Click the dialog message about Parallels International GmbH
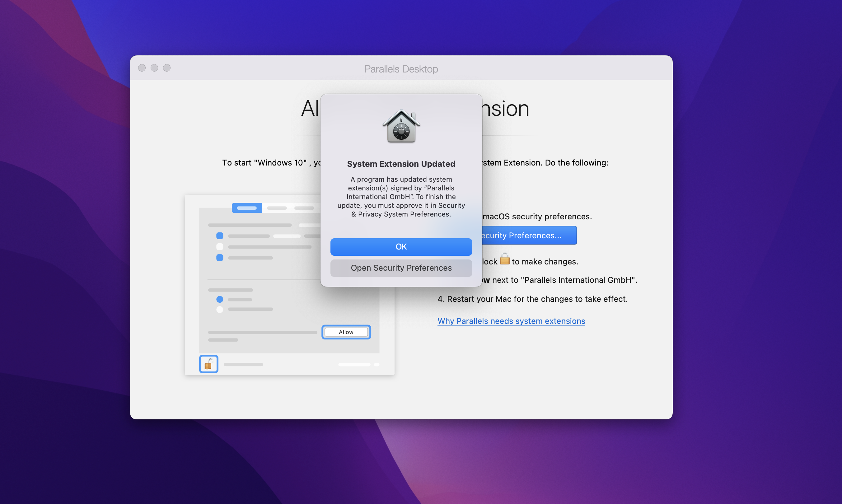This screenshot has width=842, height=504. click(x=401, y=197)
